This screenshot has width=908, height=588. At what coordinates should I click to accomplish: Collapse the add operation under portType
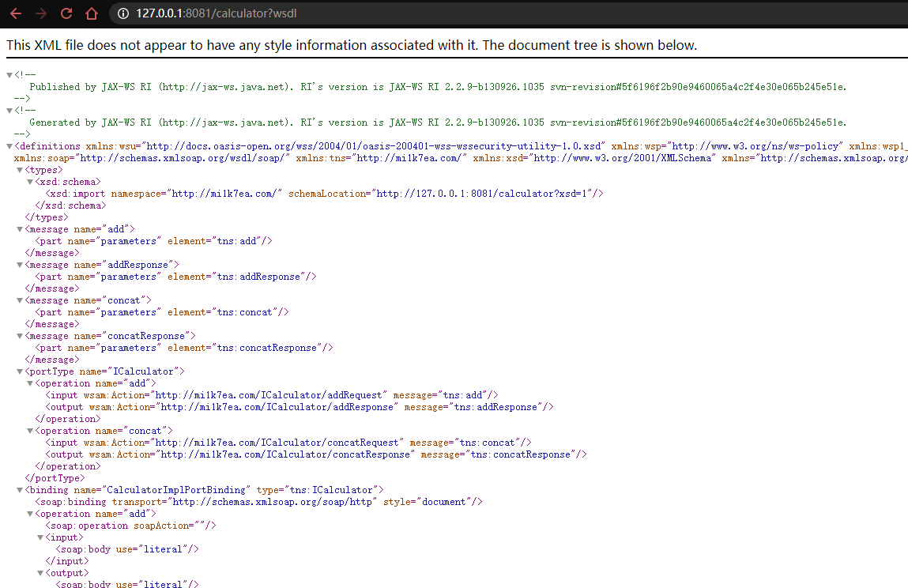(30, 383)
